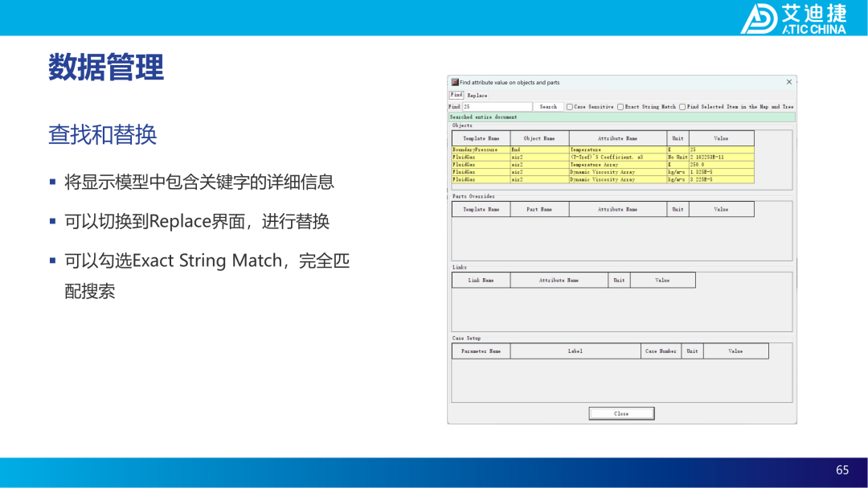The image size is (868, 488).
Task: Select the value 2.162253E-11 cell
Action: 721,158
